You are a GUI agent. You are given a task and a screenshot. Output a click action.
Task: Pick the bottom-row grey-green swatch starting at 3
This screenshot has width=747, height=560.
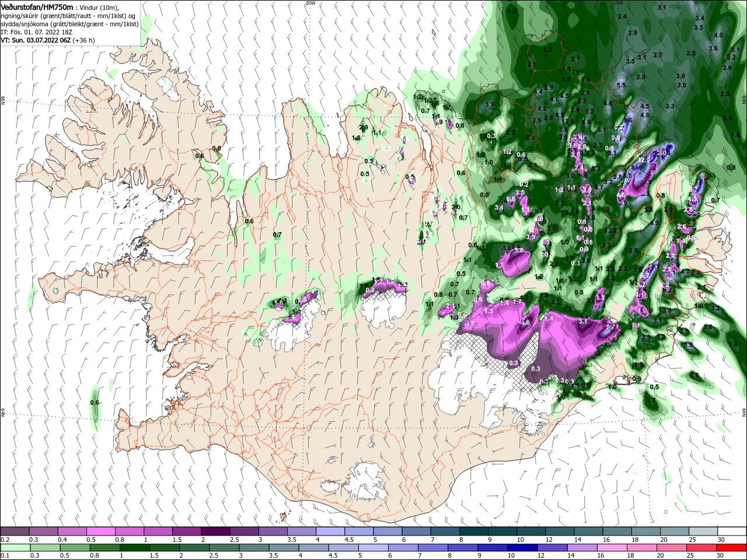pyautogui.click(x=253, y=548)
